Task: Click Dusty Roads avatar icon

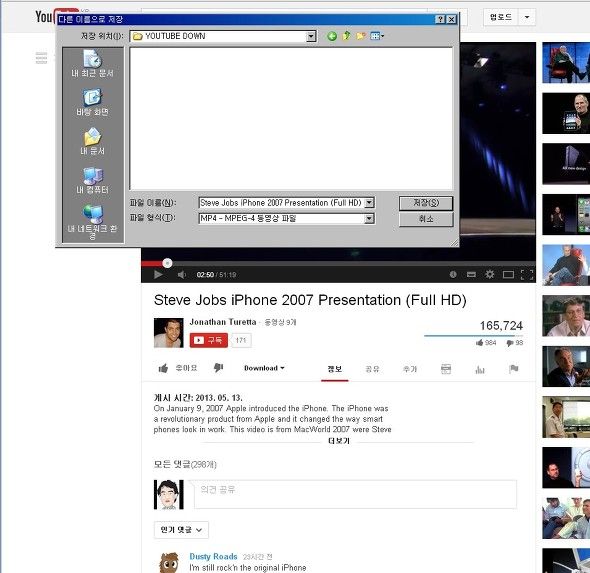Action: (x=169, y=562)
